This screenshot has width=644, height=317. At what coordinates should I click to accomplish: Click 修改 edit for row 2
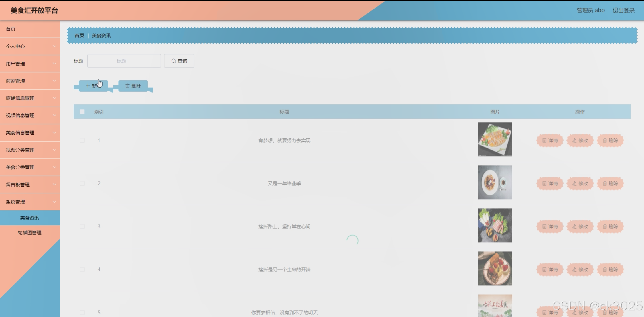[580, 183]
